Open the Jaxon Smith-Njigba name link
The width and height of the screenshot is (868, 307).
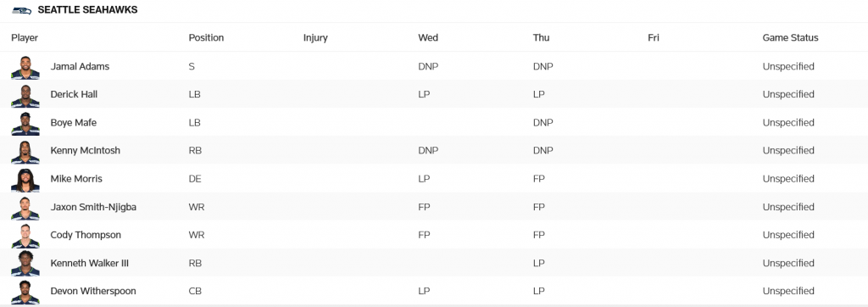tap(93, 207)
